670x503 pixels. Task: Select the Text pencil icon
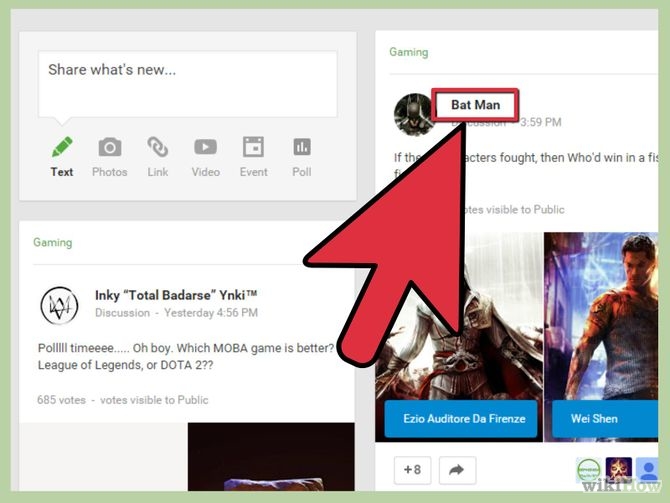[x=62, y=147]
